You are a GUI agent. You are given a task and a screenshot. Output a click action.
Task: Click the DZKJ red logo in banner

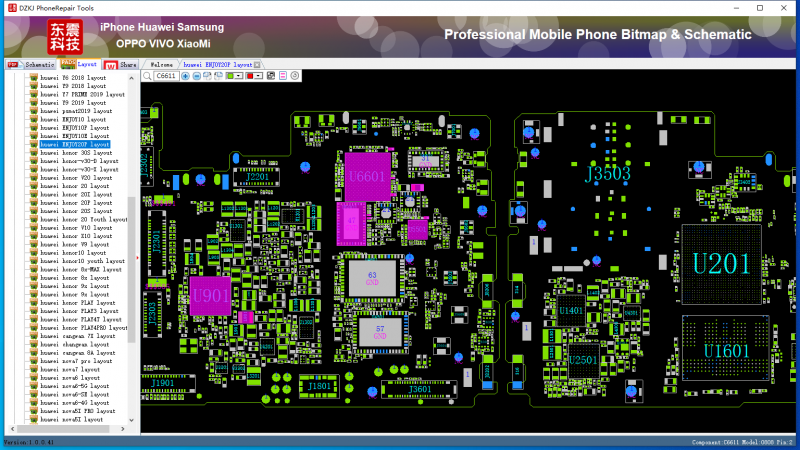65,37
